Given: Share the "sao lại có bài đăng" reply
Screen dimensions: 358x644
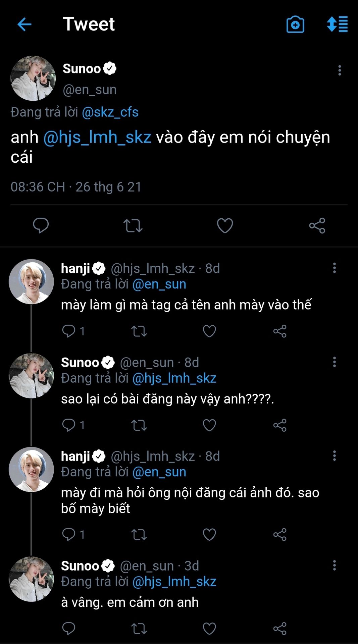Looking at the screenshot, I should tap(280, 425).
